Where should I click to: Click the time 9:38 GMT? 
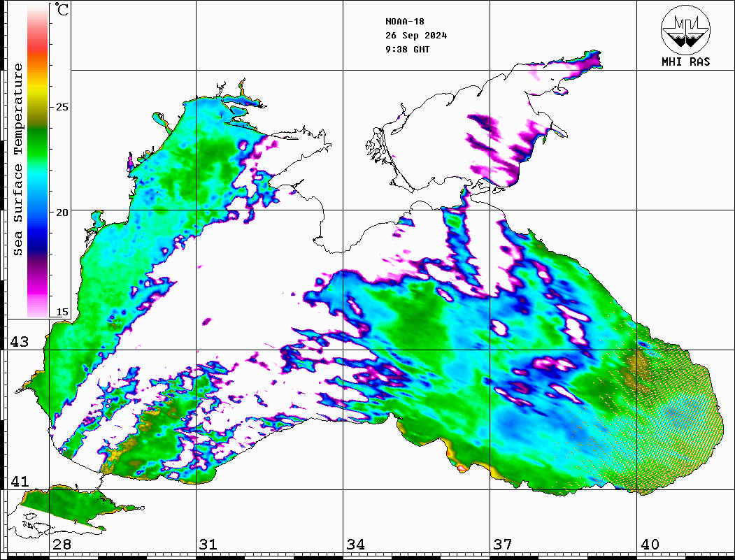[x=407, y=50]
